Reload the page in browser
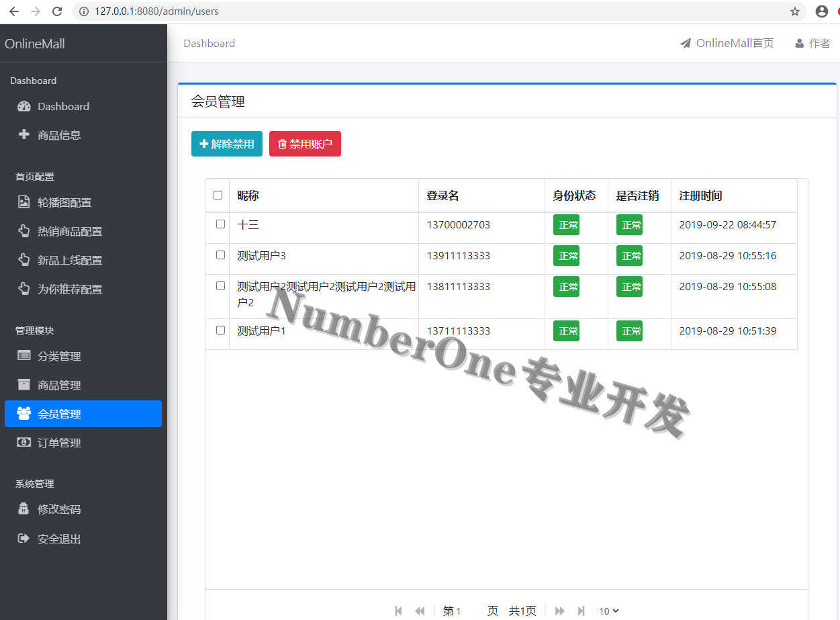 57,11
